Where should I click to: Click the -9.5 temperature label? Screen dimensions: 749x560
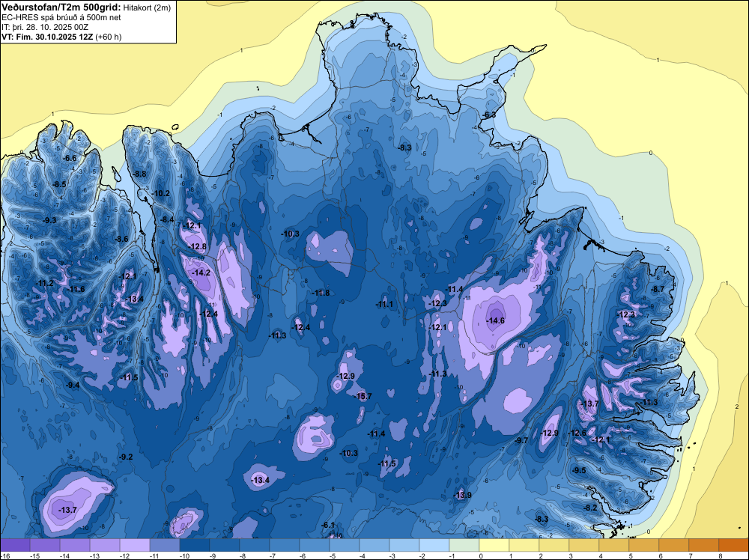(579, 470)
